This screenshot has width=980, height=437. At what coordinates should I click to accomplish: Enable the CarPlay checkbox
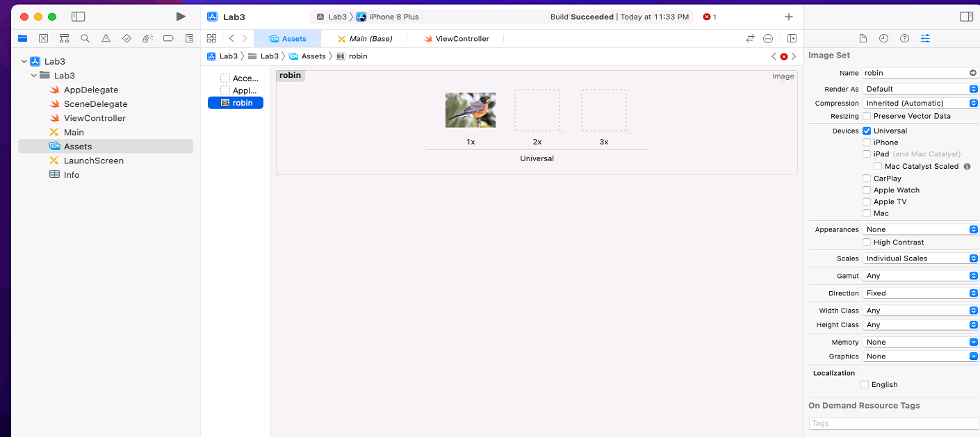click(867, 179)
